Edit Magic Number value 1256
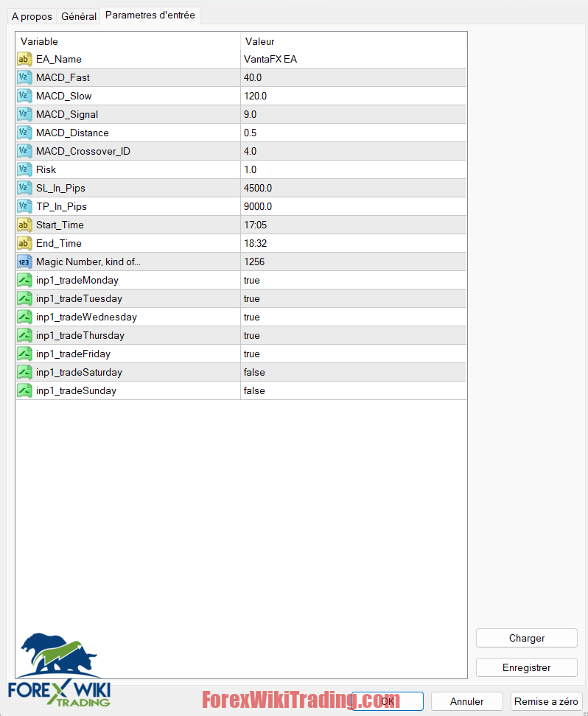Screen dimensions: 588x716 click(x=354, y=262)
